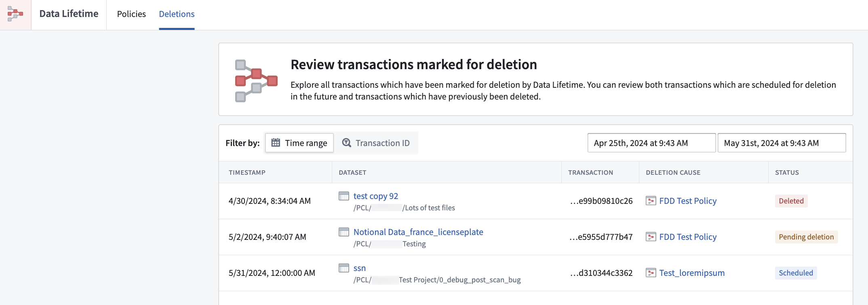Switch to the Policies tab
This screenshot has height=305, width=868.
(x=131, y=14)
